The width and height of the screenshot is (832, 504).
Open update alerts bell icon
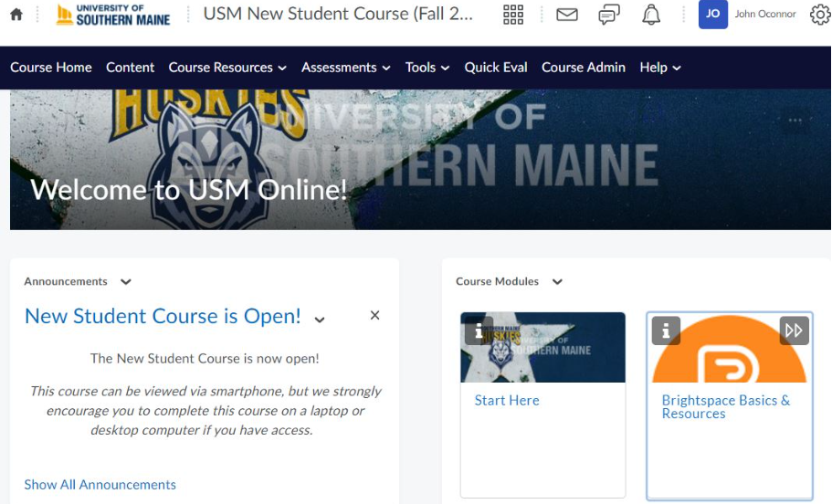(651, 15)
